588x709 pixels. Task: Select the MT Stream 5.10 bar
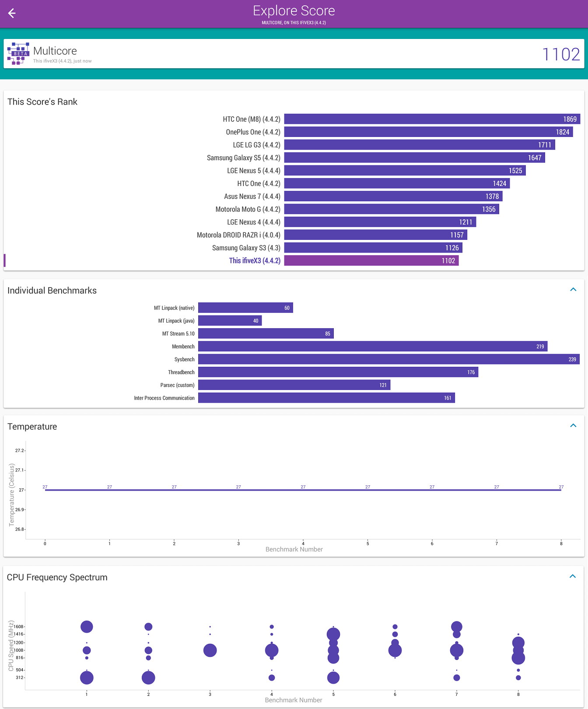266,333
